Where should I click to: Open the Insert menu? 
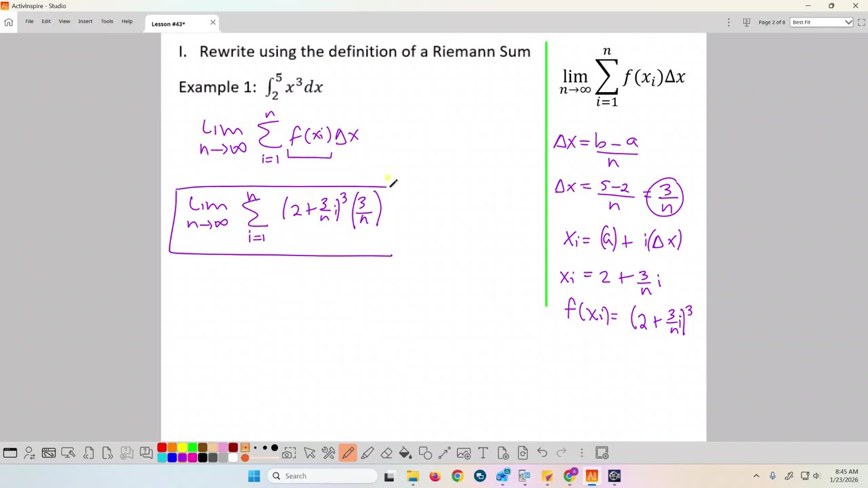tap(85, 22)
